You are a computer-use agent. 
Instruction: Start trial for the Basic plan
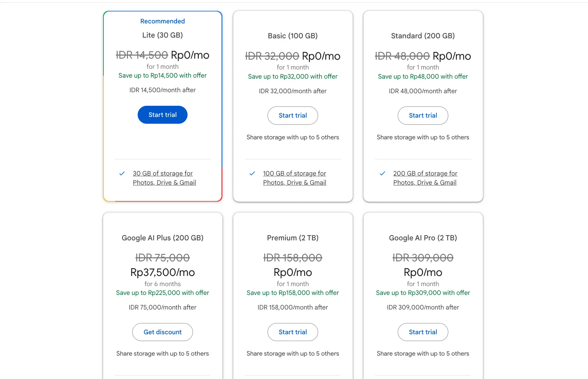pos(292,116)
